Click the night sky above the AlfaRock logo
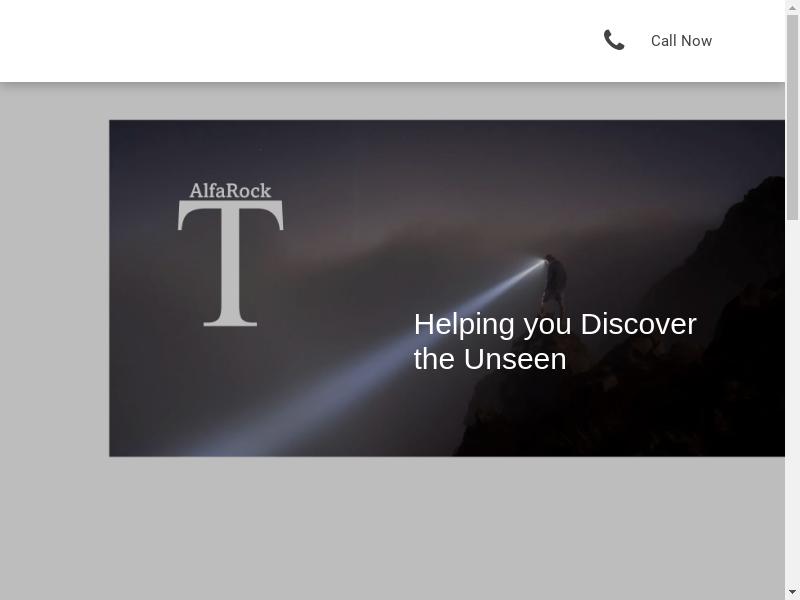800x600 pixels. click(x=230, y=150)
